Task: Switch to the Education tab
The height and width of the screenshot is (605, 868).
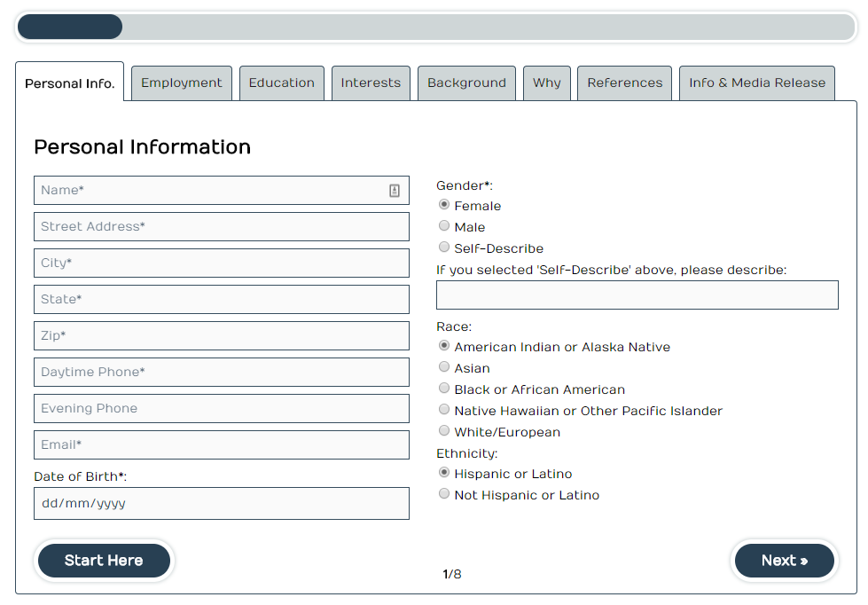Action: (281, 83)
